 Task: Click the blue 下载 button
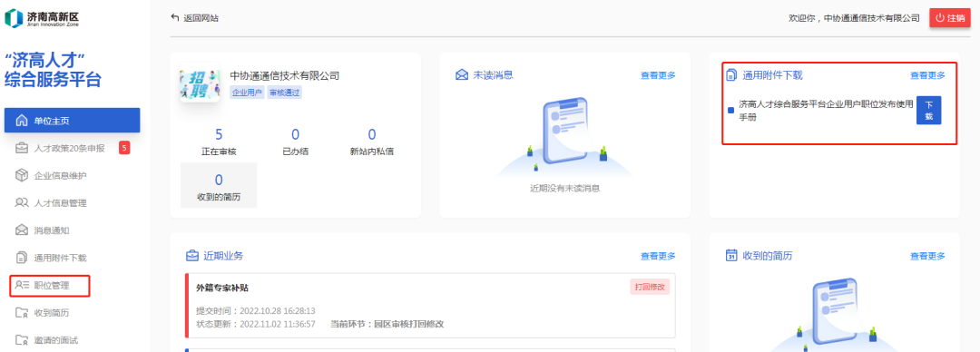coord(929,110)
